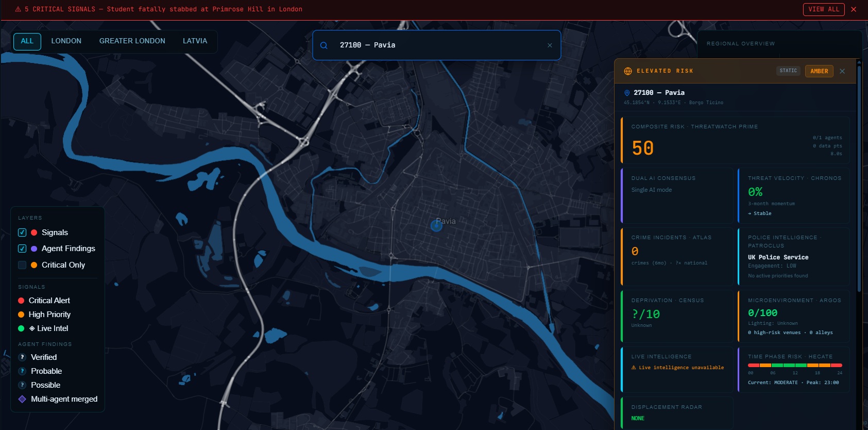Open the Latvia region tab
The width and height of the screenshot is (868, 430).
195,41
